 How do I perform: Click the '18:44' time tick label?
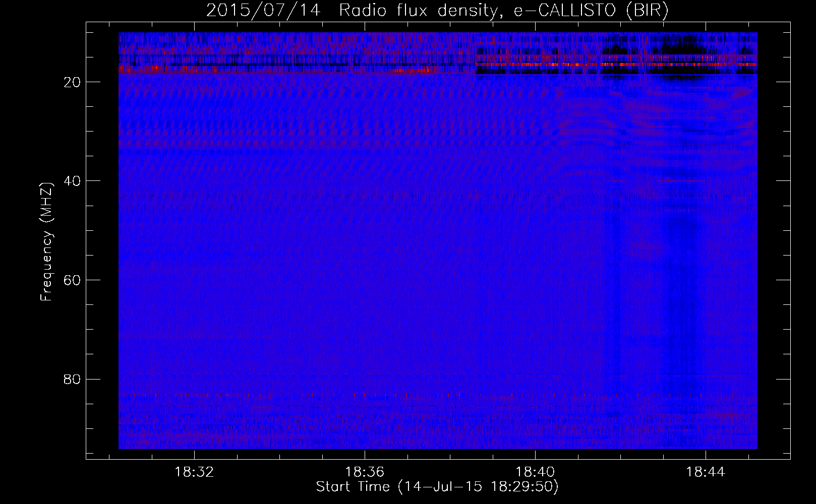(x=705, y=472)
